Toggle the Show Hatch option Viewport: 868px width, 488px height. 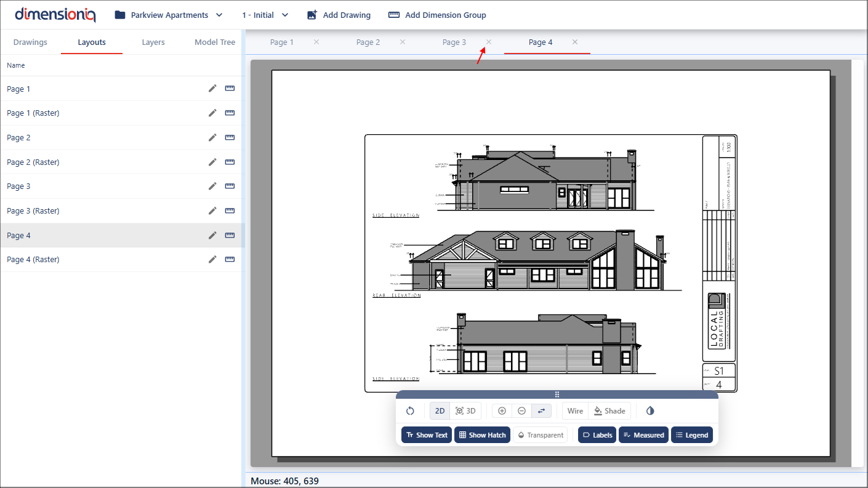point(482,435)
